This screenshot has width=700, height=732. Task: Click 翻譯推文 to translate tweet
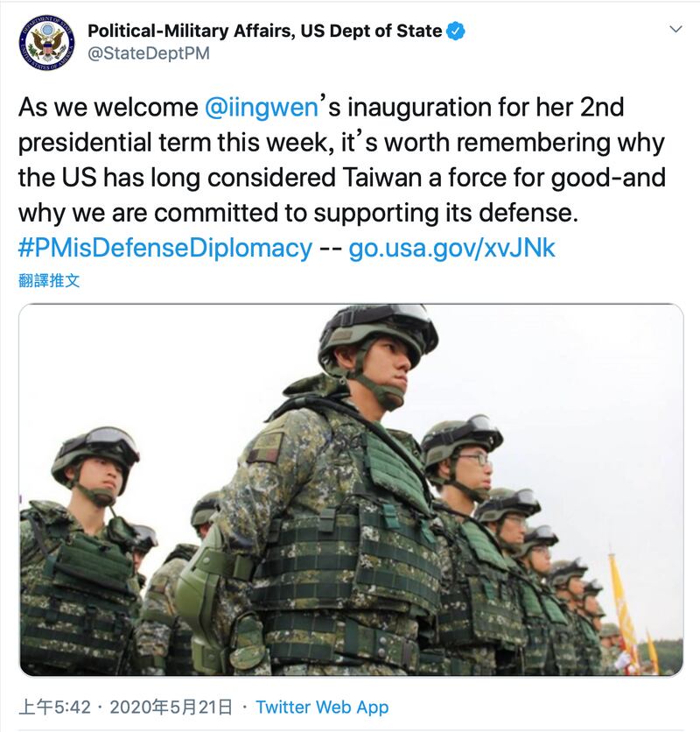click(49, 281)
